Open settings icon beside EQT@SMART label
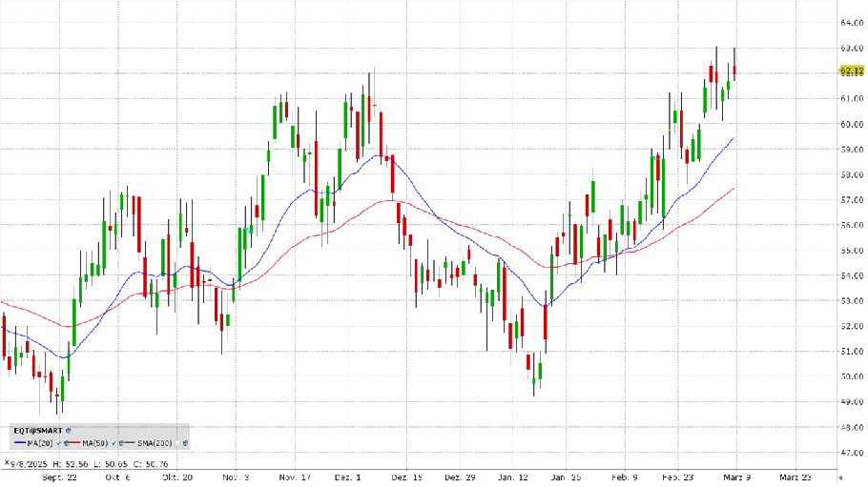The height and width of the screenshot is (487, 868). tap(68, 431)
